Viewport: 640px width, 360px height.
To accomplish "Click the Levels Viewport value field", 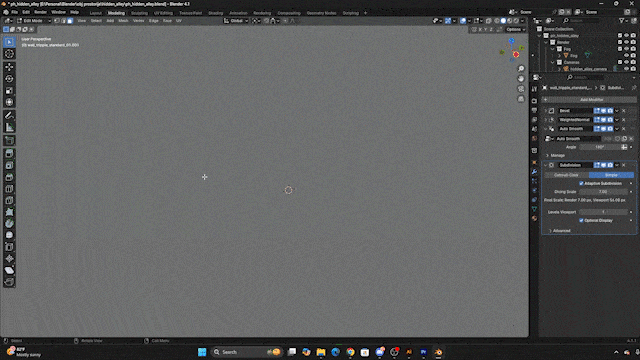I will coord(603,212).
